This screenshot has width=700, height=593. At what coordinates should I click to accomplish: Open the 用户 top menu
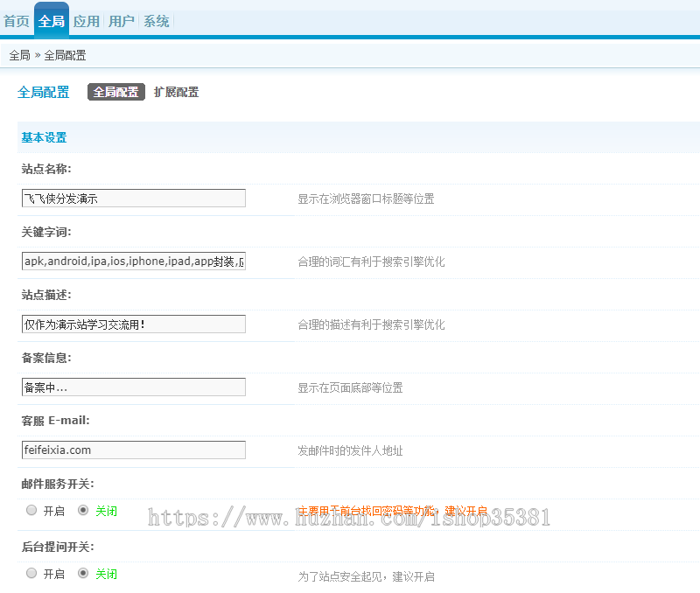122,21
